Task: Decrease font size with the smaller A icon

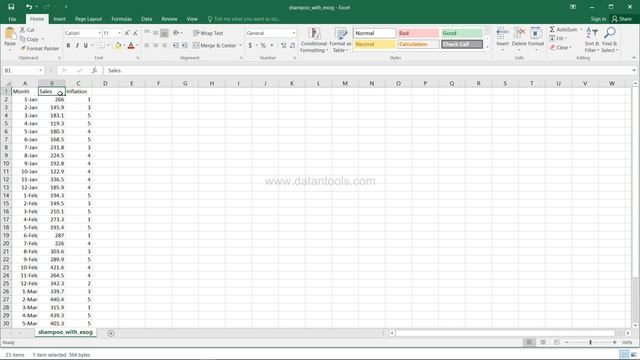Action: tap(136, 33)
